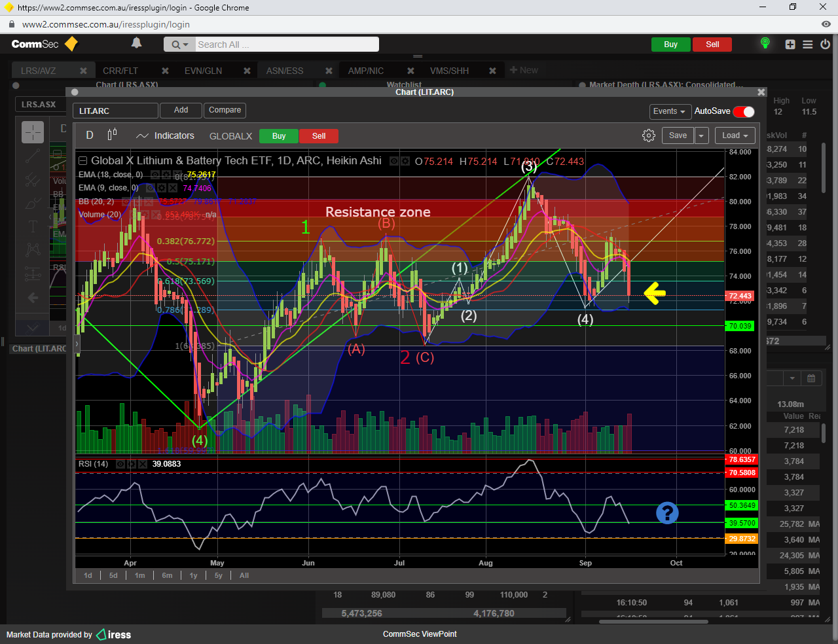
Task: Switch to CRR/FLT tab
Action: pyautogui.click(x=120, y=71)
